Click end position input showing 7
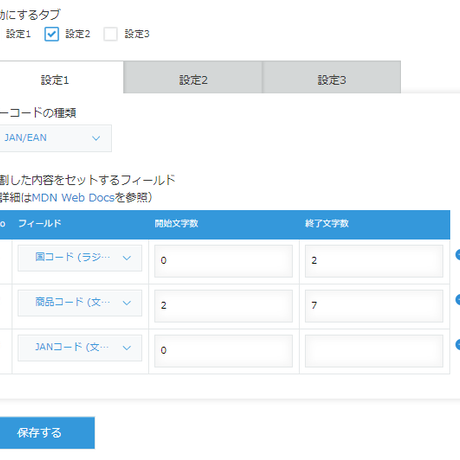The width and height of the screenshot is (460, 460). (374, 306)
